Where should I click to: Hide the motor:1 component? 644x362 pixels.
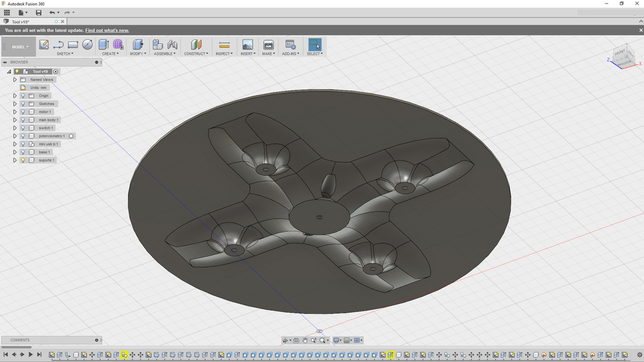pyautogui.click(x=23, y=112)
